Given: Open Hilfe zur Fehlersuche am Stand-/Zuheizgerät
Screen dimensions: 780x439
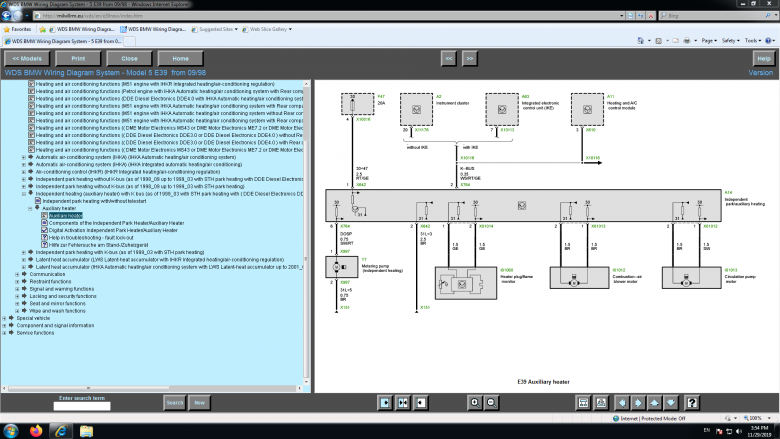Looking at the screenshot, I should (x=98, y=245).
